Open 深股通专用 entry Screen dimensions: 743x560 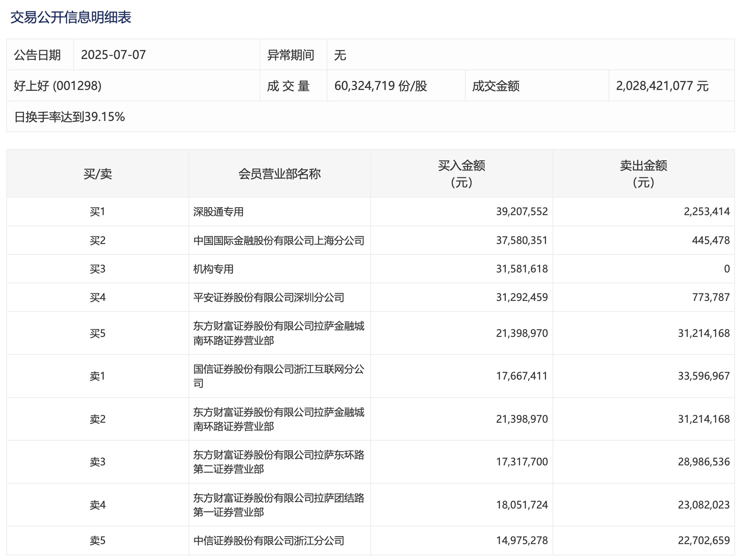[219, 212]
